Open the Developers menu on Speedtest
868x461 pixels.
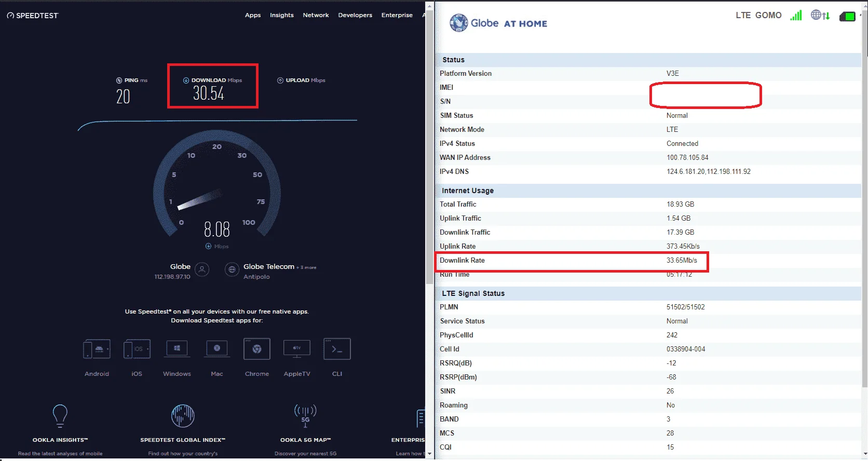coord(355,15)
